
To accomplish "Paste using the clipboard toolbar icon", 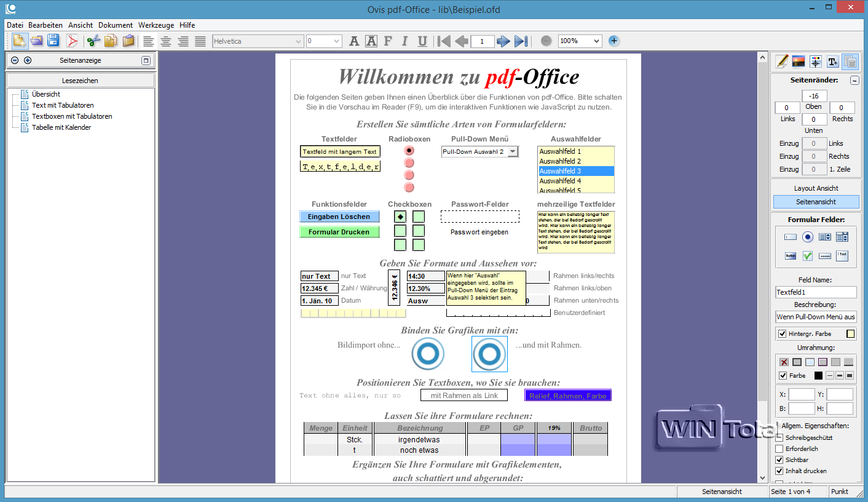I will pyautogui.click(x=128, y=41).
